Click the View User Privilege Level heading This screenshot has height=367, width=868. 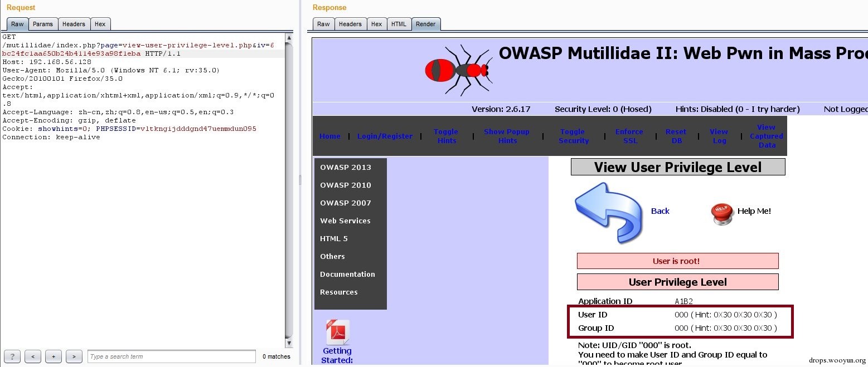point(678,167)
